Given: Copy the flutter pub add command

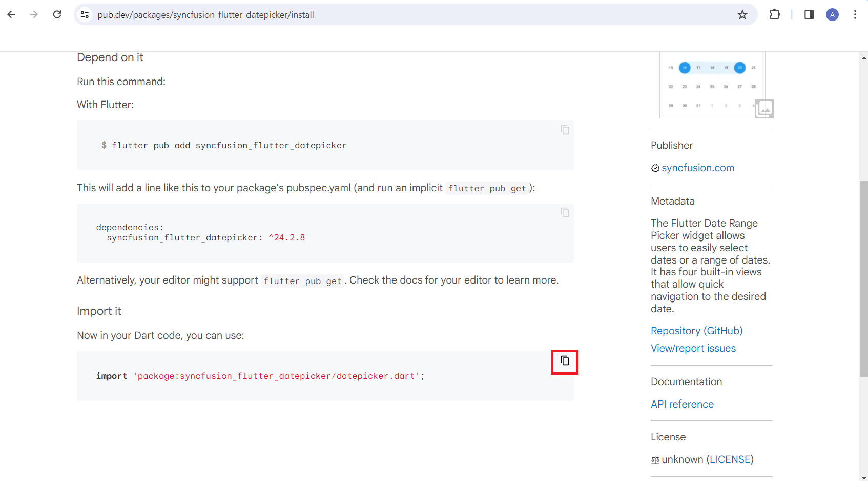Looking at the screenshot, I should (565, 130).
